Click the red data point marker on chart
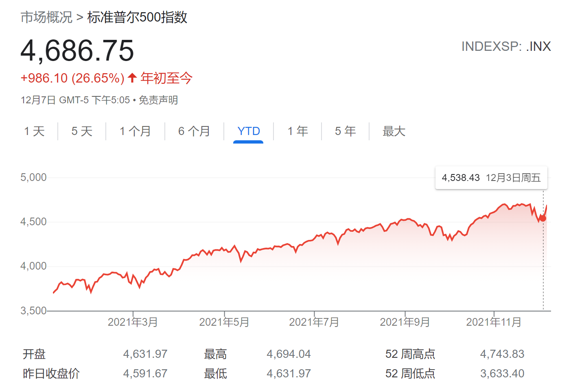The image size is (584, 392). [x=543, y=218]
